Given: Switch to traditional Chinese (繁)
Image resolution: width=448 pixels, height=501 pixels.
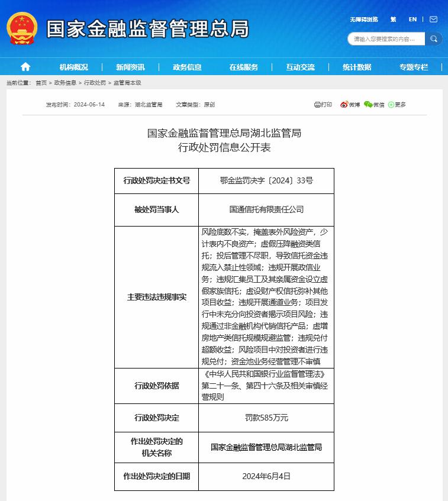Looking at the screenshot, I should point(394,20).
